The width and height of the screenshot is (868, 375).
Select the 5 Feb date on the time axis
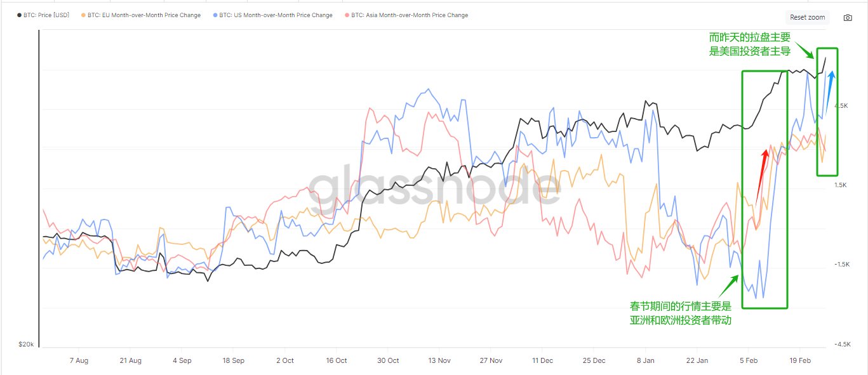pos(748,360)
